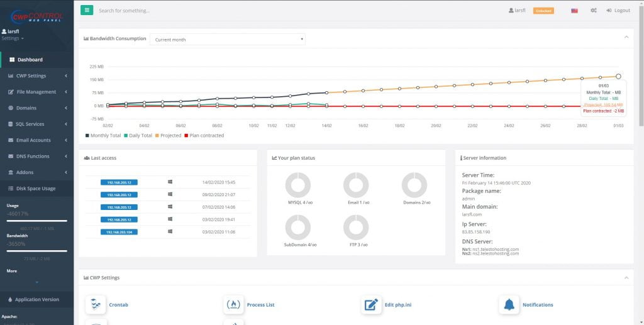
Task: Click the 14/02 monthly total data point
Action: click(x=327, y=93)
